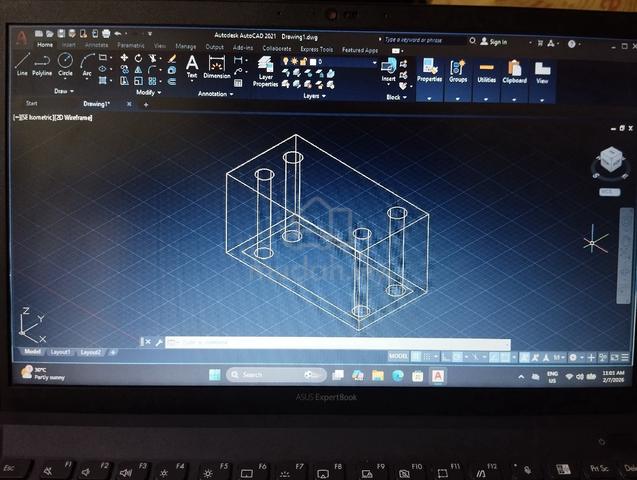Click the Sign In button
This screenshot has width=637, height=480.
tap(494, 42)
